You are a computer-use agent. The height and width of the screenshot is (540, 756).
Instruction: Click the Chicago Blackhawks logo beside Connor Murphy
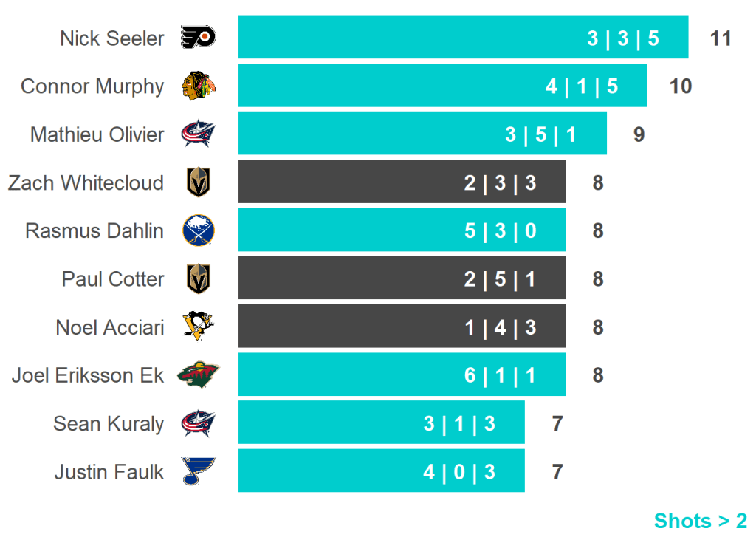[198, 86]
